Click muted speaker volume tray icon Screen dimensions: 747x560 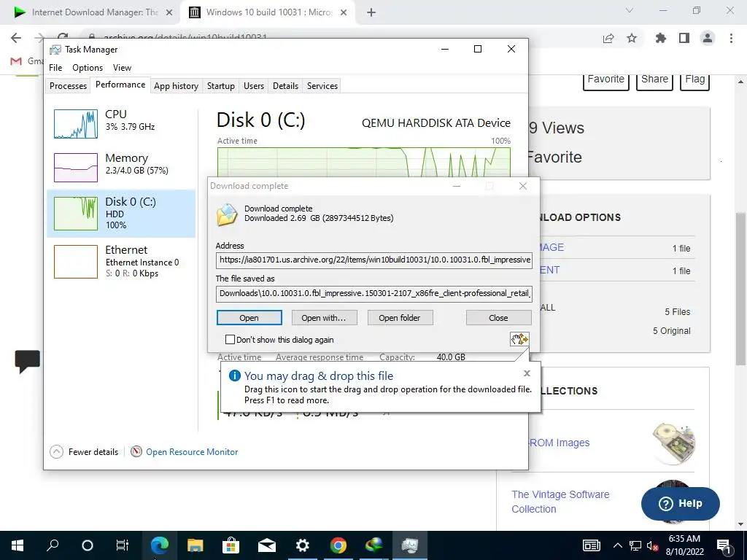[652, 545]
